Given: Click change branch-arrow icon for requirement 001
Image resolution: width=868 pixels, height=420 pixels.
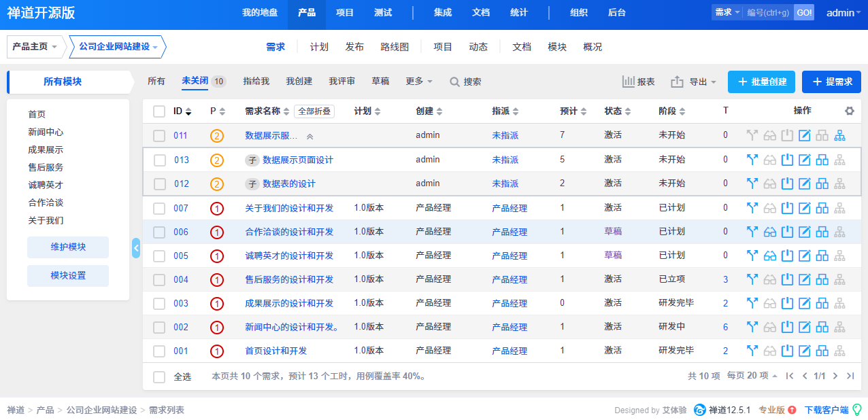Looking at the screenshot, I should (x=752, y=351).
